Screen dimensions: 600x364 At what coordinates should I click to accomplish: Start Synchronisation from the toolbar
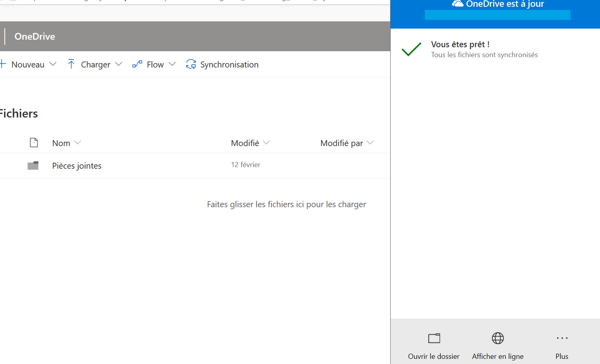coord(229,65)
